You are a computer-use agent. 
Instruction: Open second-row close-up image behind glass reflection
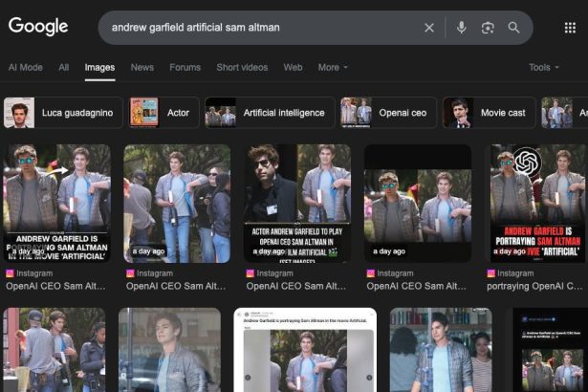(169, 350)
